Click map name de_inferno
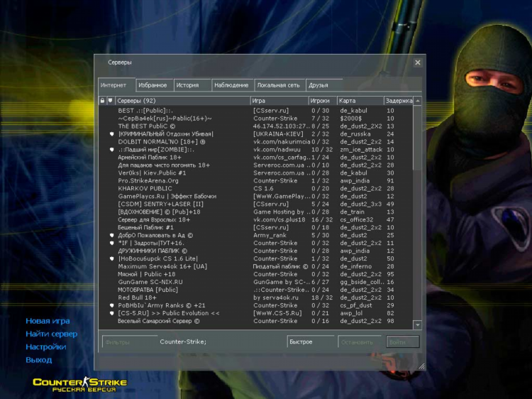 [355, 267]
